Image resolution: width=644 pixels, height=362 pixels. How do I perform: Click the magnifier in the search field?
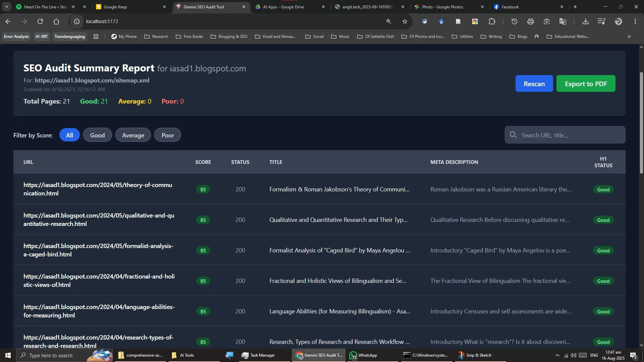click(513, 135)
